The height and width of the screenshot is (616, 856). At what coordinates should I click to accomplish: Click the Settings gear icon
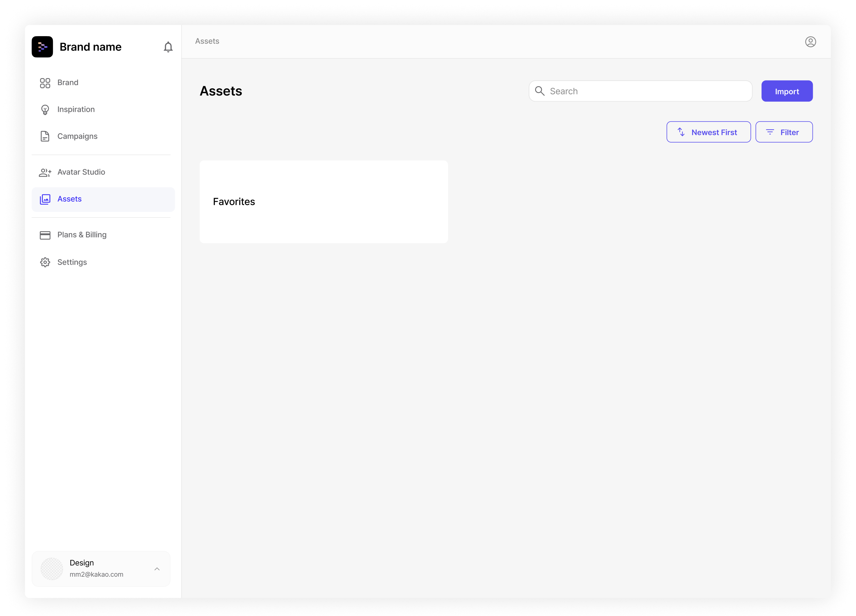click(x=45, y=262)
